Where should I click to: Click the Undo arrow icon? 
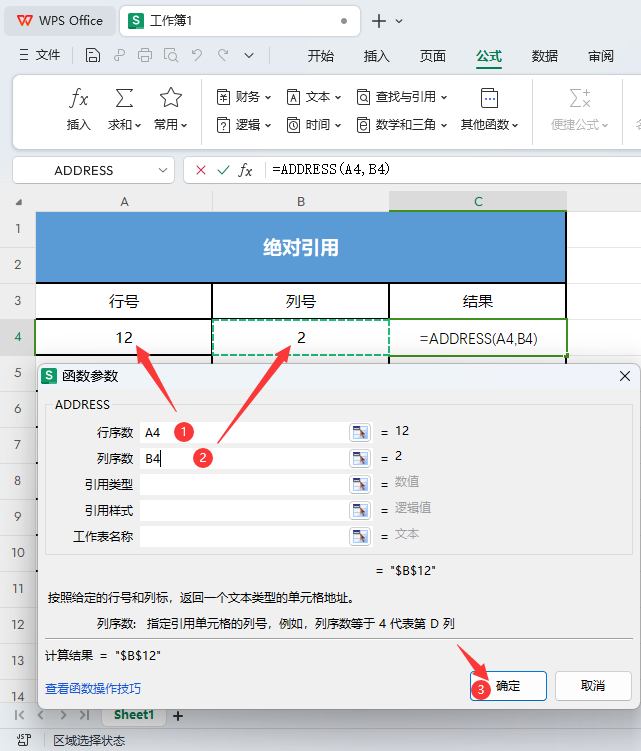(197, 56)
